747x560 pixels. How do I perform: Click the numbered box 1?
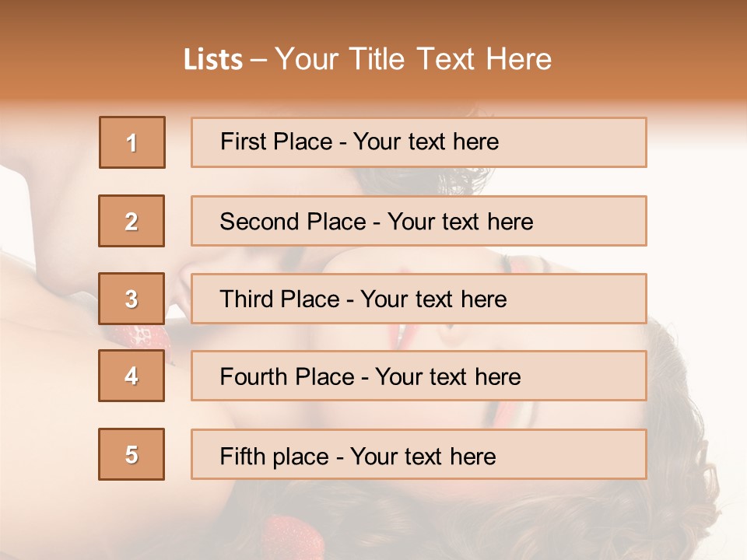click(132, 142)
